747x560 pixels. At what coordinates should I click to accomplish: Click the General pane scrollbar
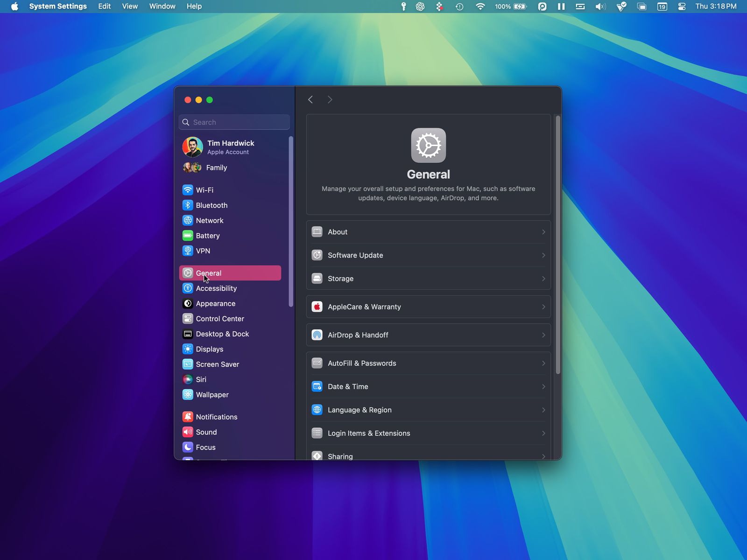(557, 245)
